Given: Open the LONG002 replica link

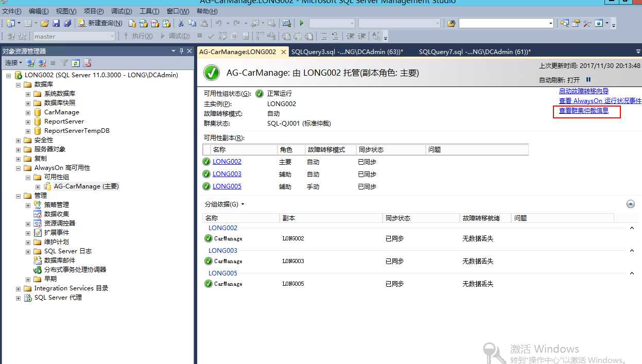Looking at the screenshot, I should [x=227, y=162].
